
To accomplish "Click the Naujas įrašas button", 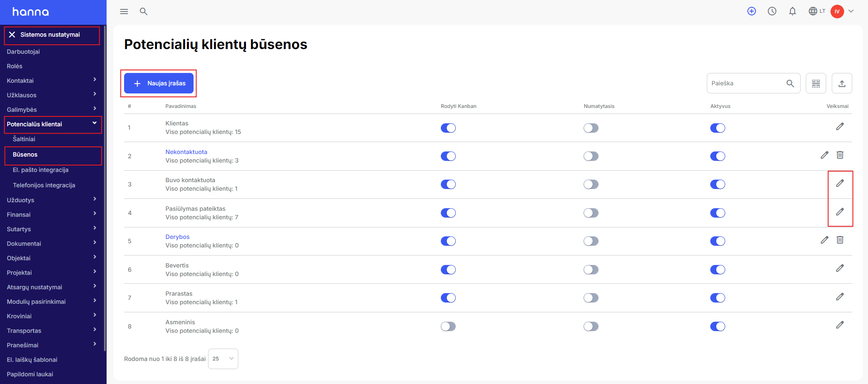I will 159,83.
